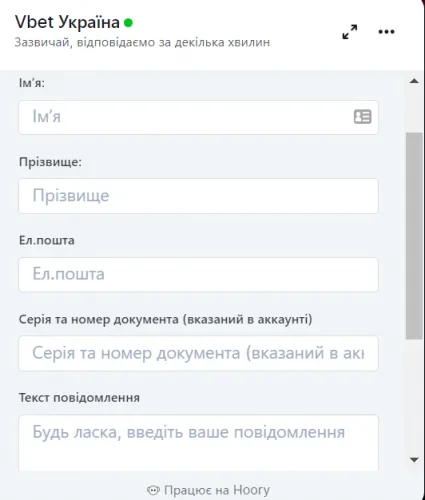
Task: Click the Серія та номер документа label
Action: tap(166, 319)
